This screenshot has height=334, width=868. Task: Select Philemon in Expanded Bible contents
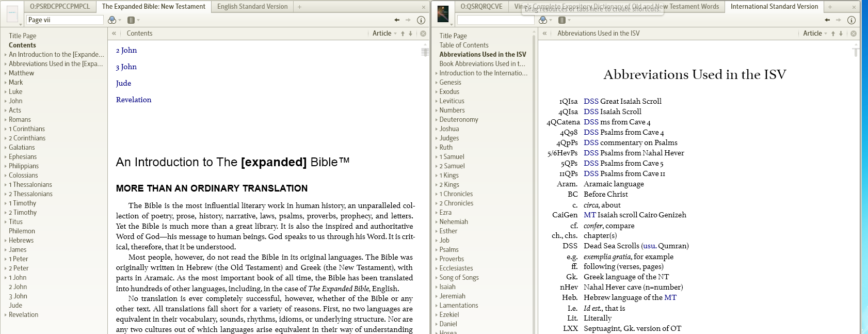[x=22, y=231]
